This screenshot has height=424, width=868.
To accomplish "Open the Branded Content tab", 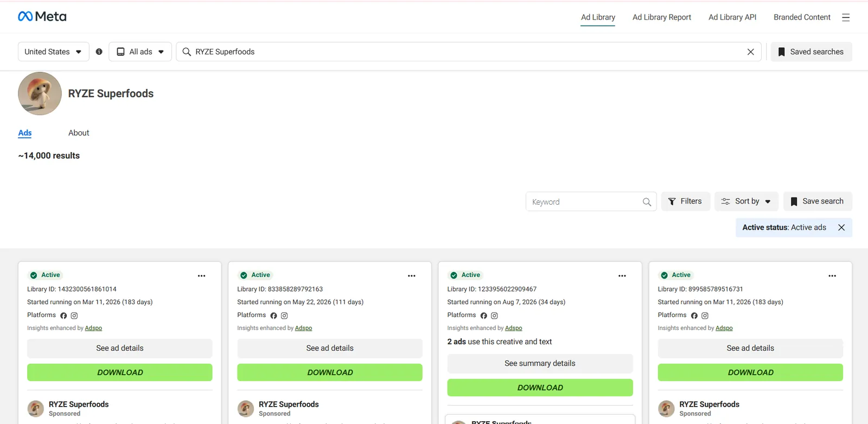I will tap(802, 17).
